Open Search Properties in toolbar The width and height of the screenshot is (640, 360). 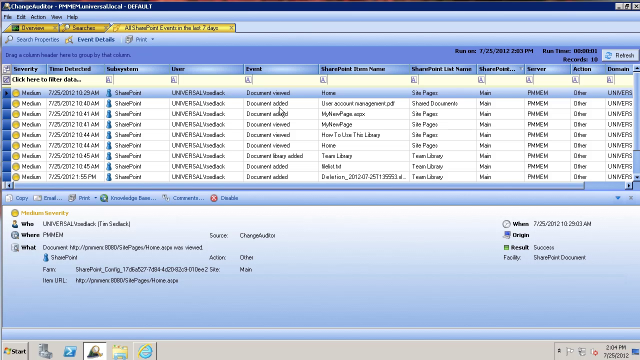tap(32, 40)
